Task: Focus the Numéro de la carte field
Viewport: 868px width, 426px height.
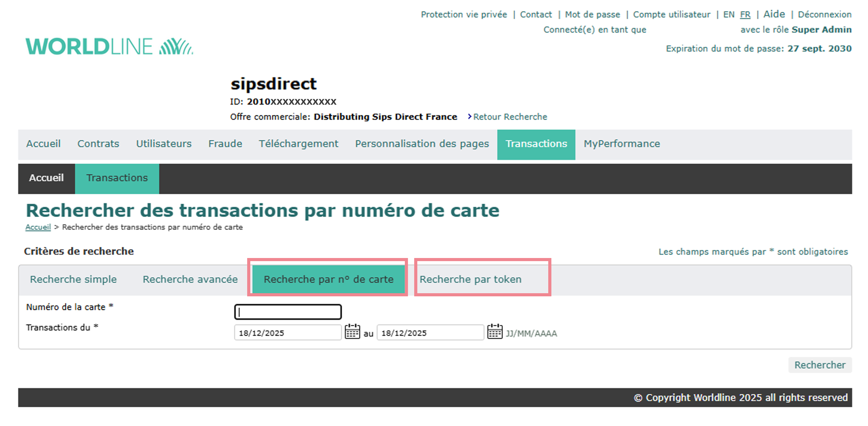Action: tap(288, 312)
